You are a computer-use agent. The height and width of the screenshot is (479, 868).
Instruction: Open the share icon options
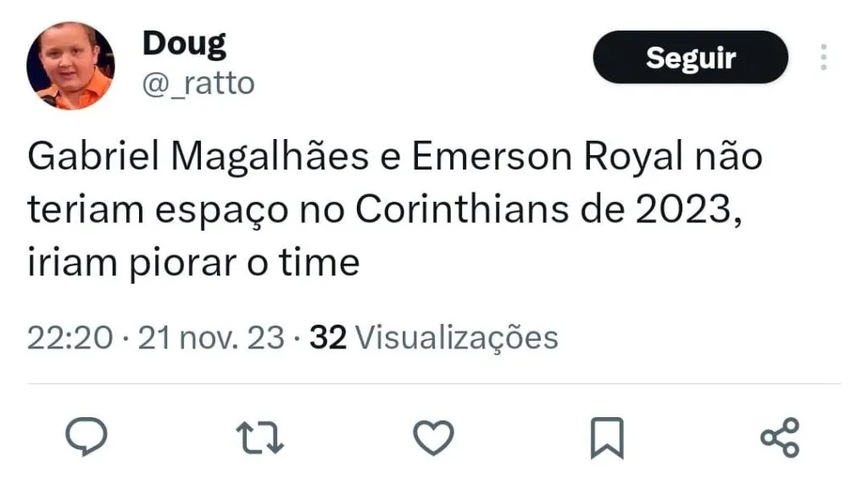coord(780,437)
